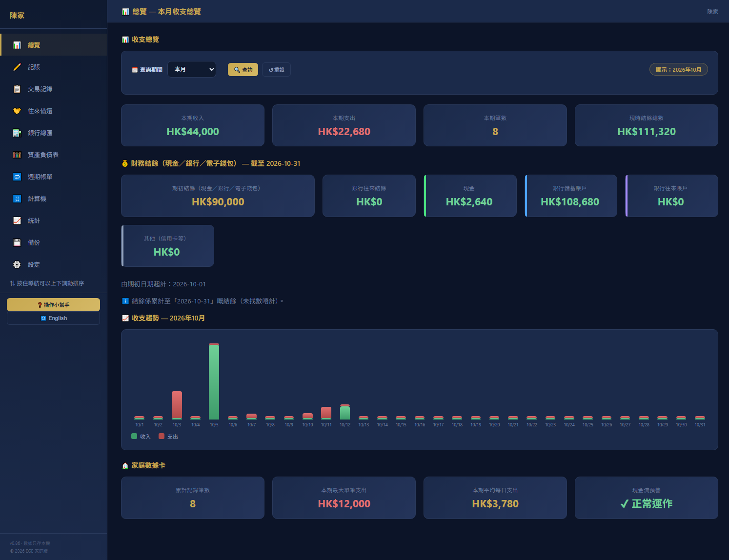Click the 總覽 bar chart sidebar icon
Viewport: 729px width, 560px height.
[17, 45]
